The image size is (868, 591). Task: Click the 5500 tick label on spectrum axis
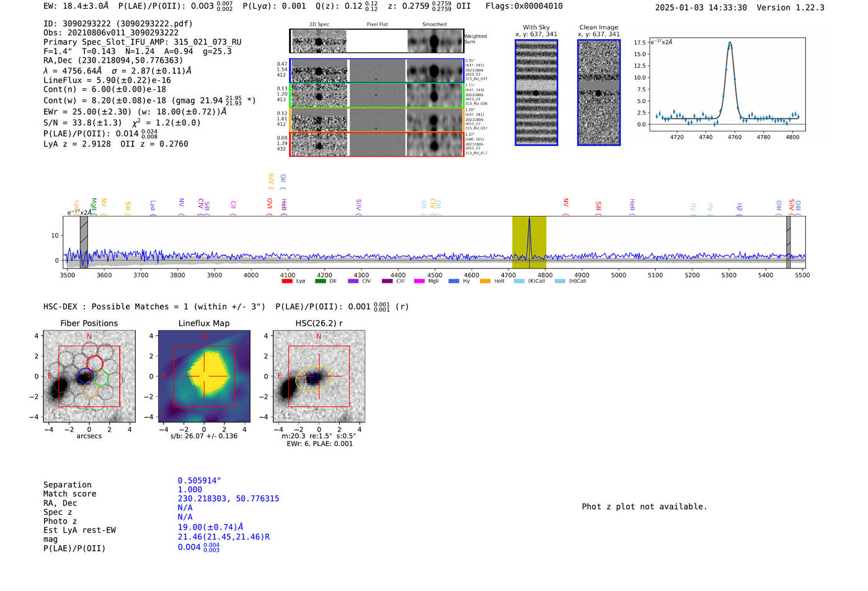[802, 275]
